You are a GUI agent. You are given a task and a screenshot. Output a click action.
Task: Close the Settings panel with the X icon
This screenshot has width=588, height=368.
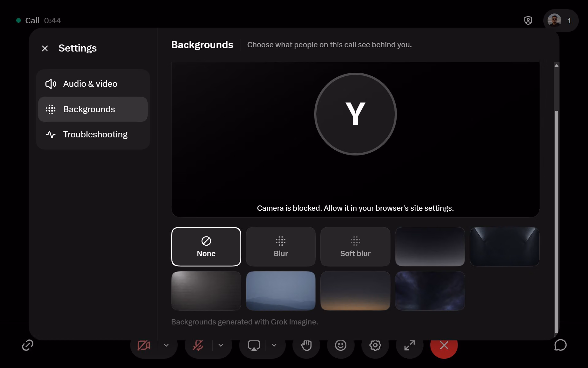tap(45, 48)
